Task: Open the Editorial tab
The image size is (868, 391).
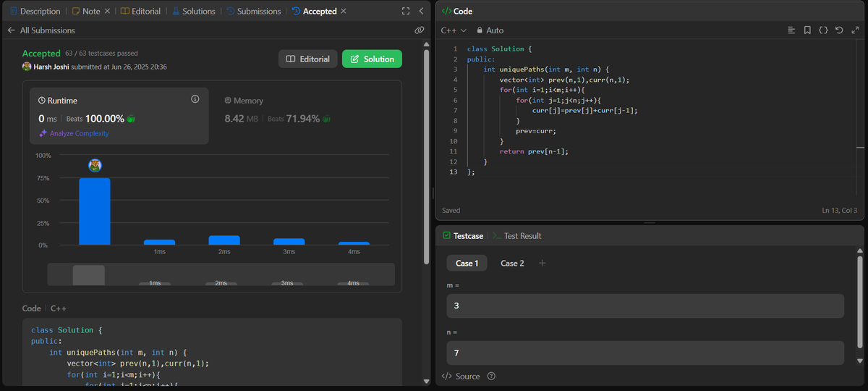Action: tap(141, 12)
